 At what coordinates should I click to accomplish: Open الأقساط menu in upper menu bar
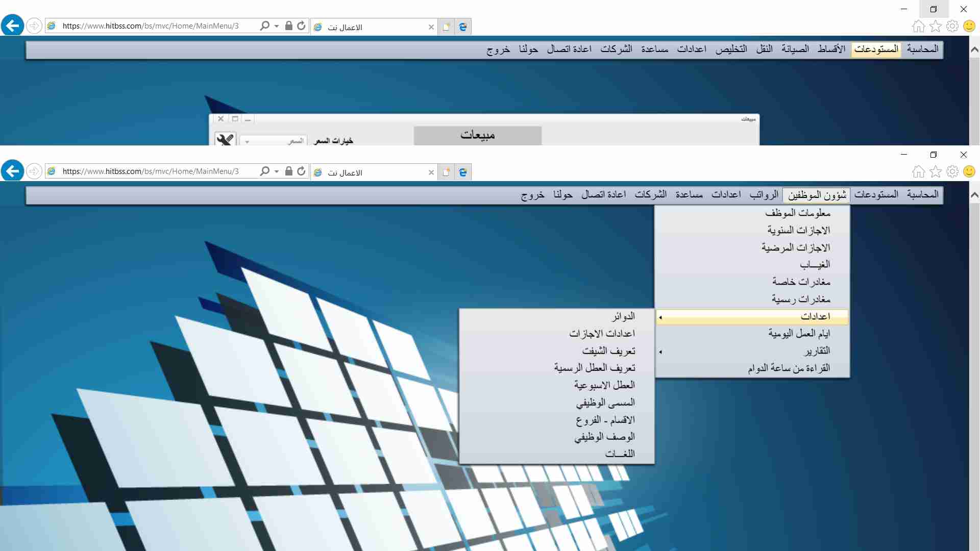[x=831, y=49]
